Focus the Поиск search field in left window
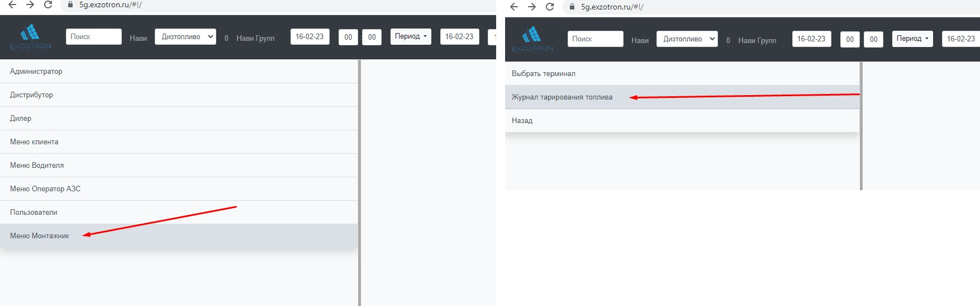The width and height of the screenshot is (980, 306). click(x=94, y=36)
